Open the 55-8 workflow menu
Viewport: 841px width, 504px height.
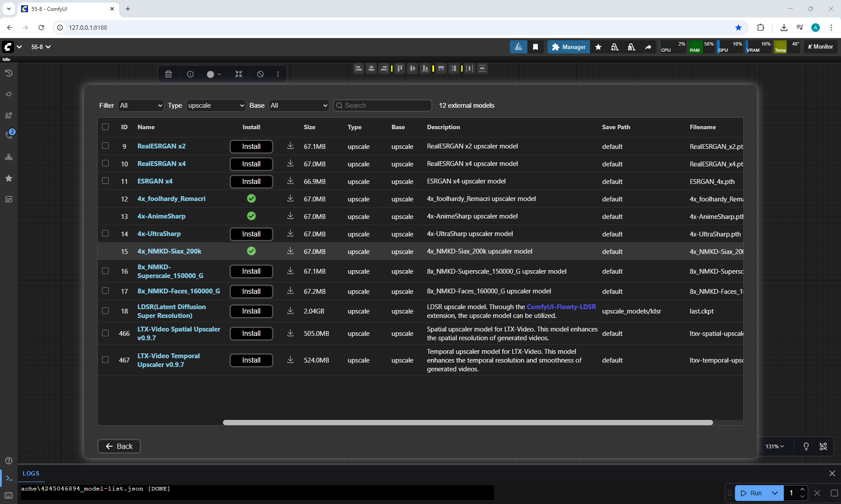click(x=41, y=47)
